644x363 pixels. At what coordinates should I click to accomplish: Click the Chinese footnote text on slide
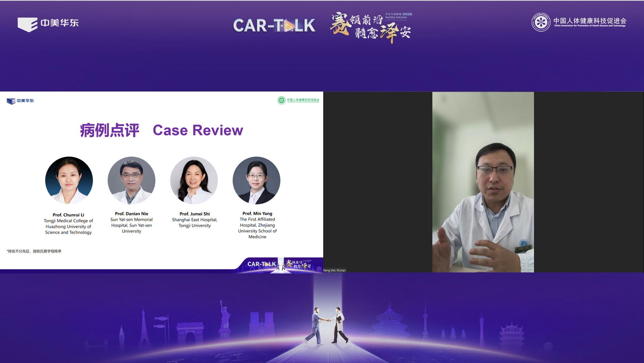34,251
